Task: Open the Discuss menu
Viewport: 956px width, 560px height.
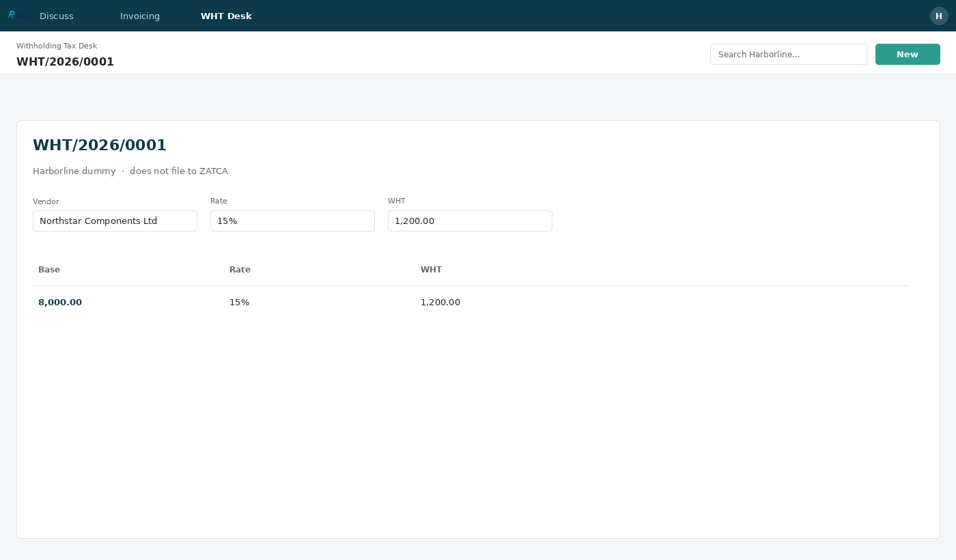Action: tap(57, 16)
